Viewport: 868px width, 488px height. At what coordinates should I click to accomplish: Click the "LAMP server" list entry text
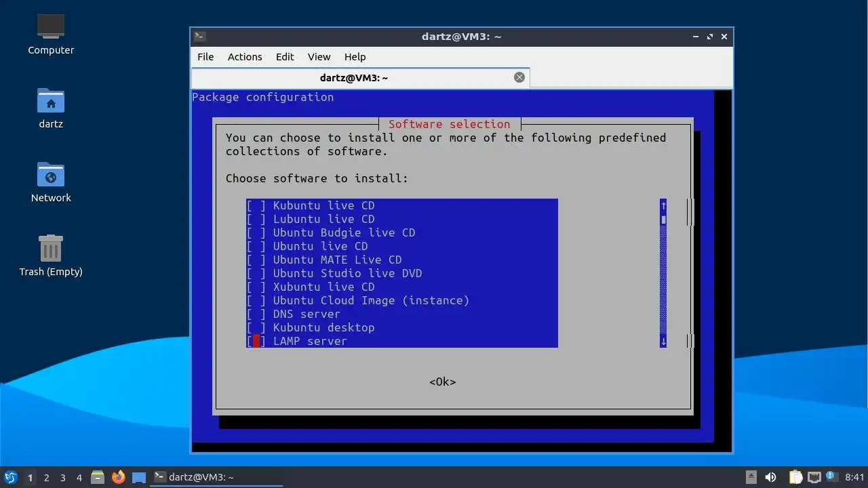tap(311, 341)
